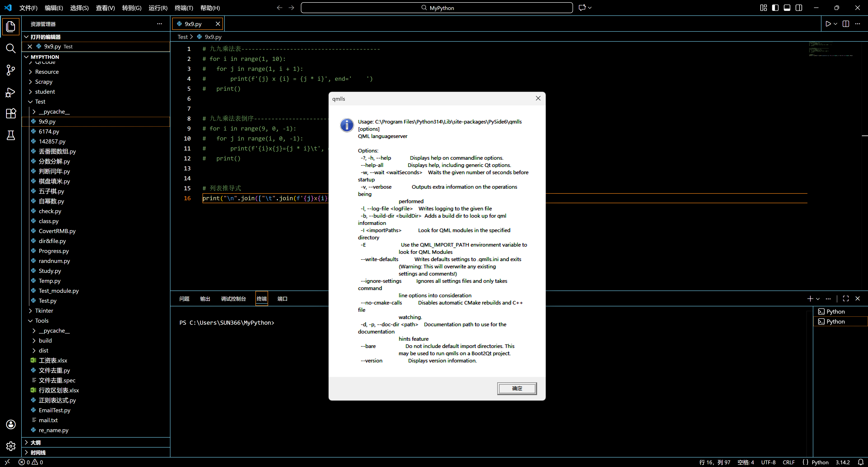Toggle the primary side bar layout button
868x467 pixels.
775,8
